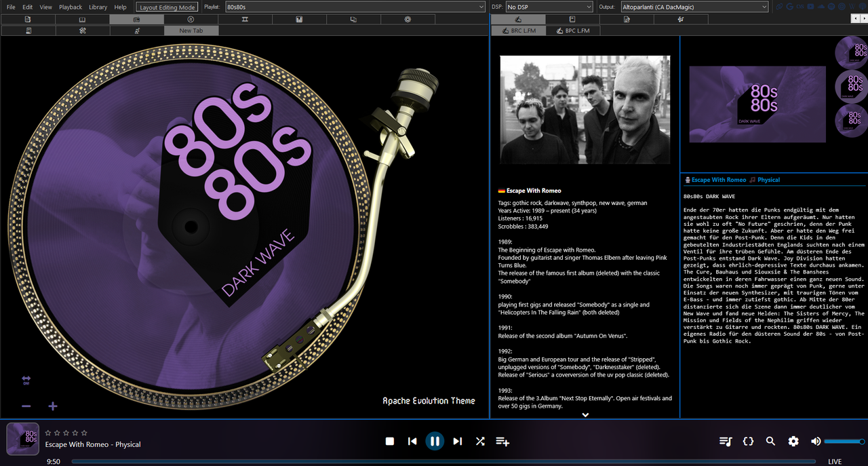Switch to the cog-flower icon tab

pyautogui.click(x=408, y=19)
